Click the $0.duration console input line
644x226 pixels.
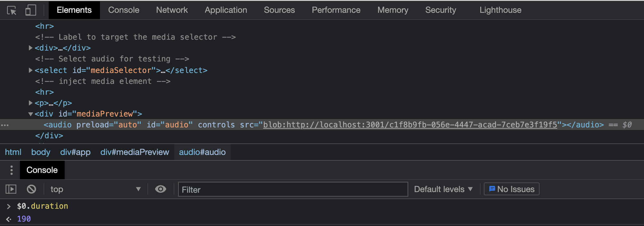pos(43,206)
